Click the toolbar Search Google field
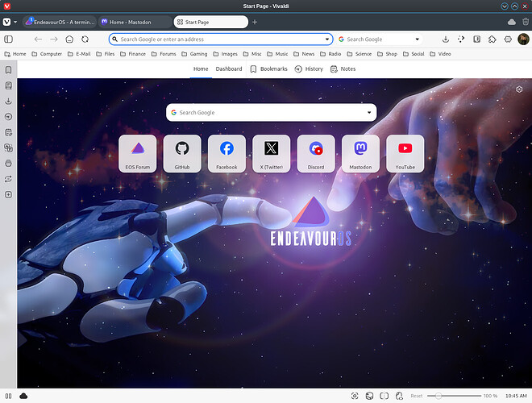Image resolution: width=532 pixels, height=403 pixels. pyautogui.click(x=379, y=39)
